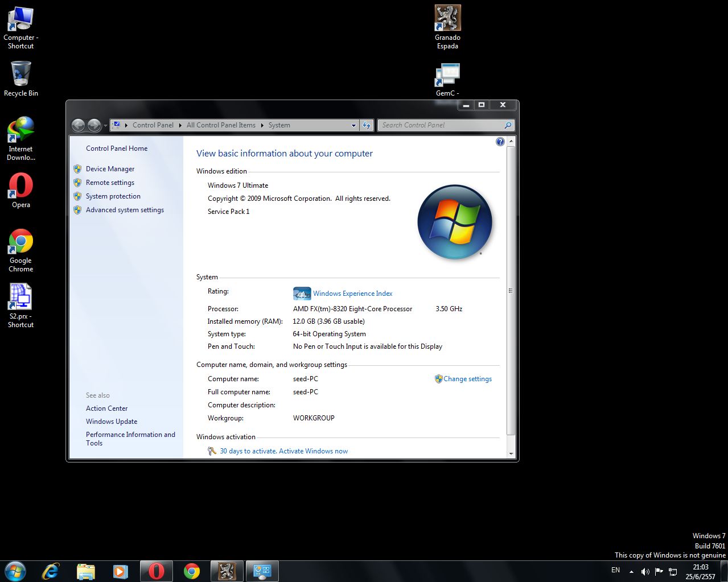Click Change settings for computer name
The image size is (728, 582).
tap(468, 379)
